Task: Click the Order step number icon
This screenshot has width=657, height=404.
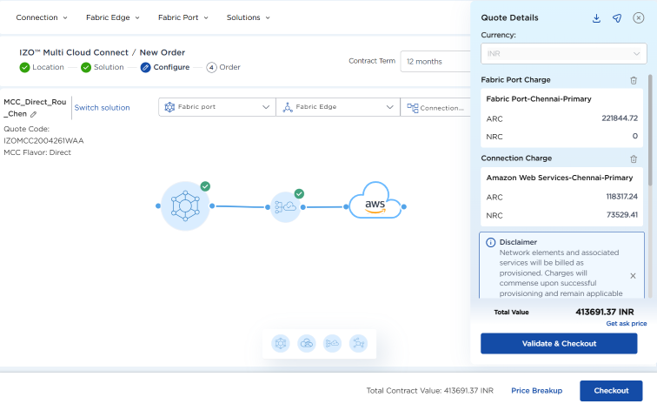Action: click(x=212, y=67)
